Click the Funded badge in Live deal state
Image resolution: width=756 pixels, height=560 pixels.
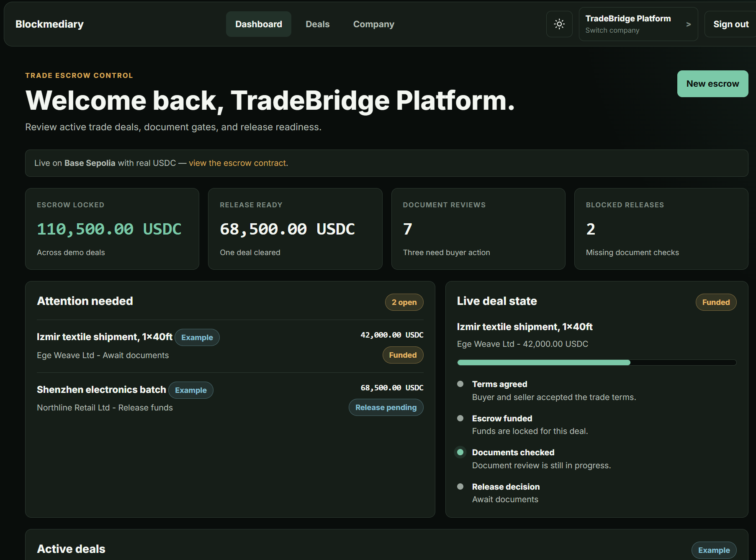(x=716, y=302)
